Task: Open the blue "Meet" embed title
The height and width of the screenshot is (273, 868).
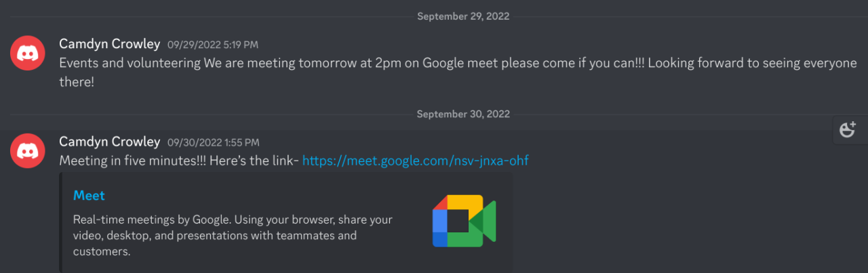Action: click(89, 196)
